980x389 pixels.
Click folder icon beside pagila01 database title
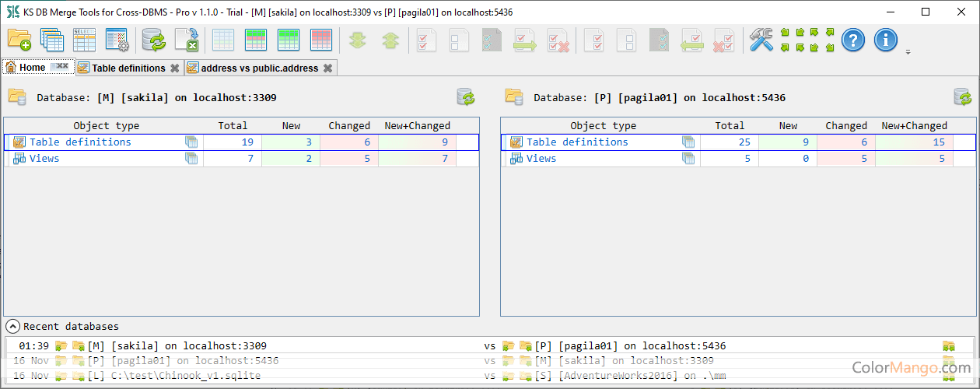click(514, 96)
